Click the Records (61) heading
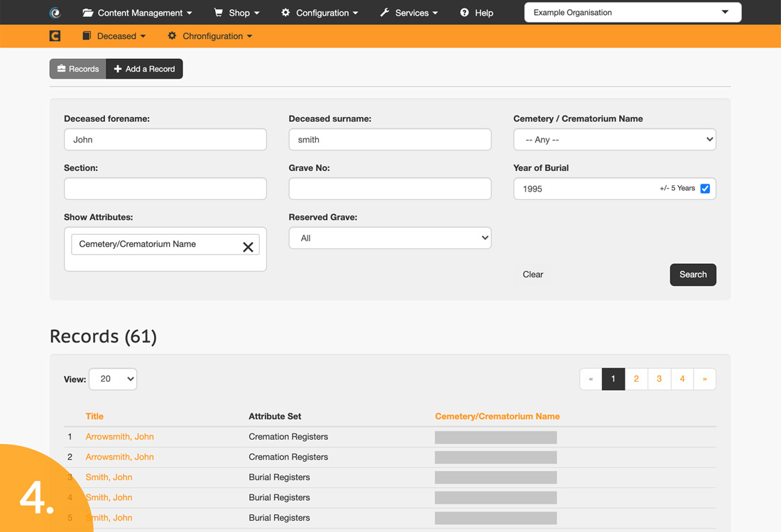Viewport: 781px width, 532px height. tap(103, 337)
